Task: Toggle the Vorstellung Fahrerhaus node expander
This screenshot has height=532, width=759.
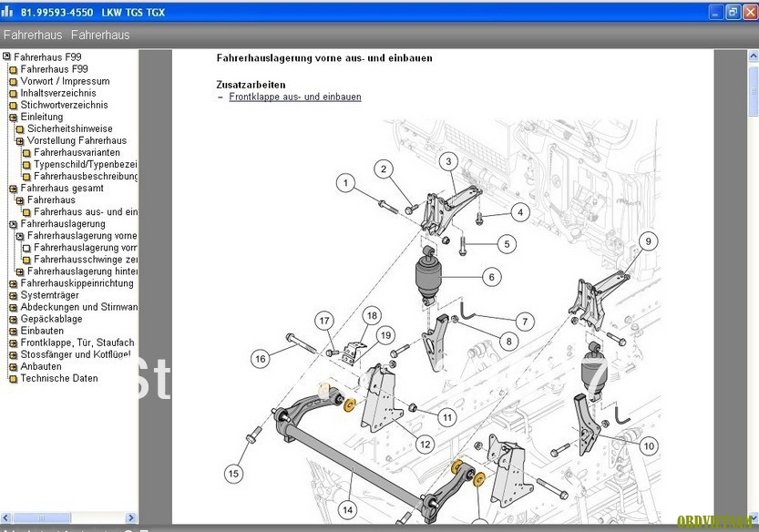Action: tap(20, 141)
